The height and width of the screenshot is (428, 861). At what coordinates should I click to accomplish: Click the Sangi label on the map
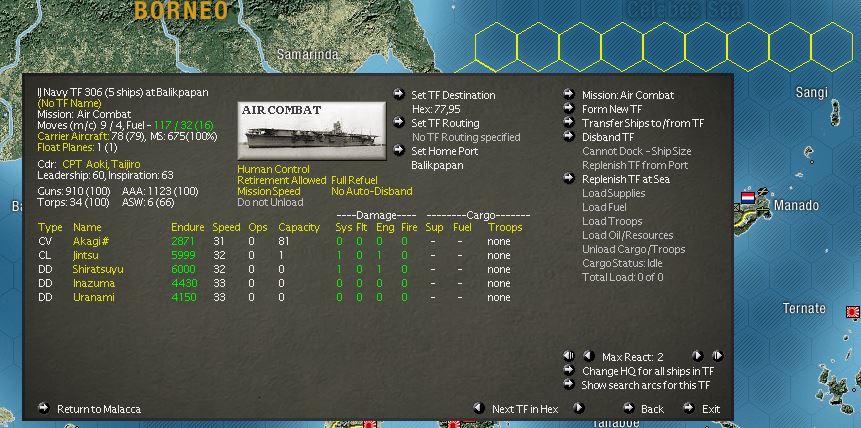click(x=812, y=92)
